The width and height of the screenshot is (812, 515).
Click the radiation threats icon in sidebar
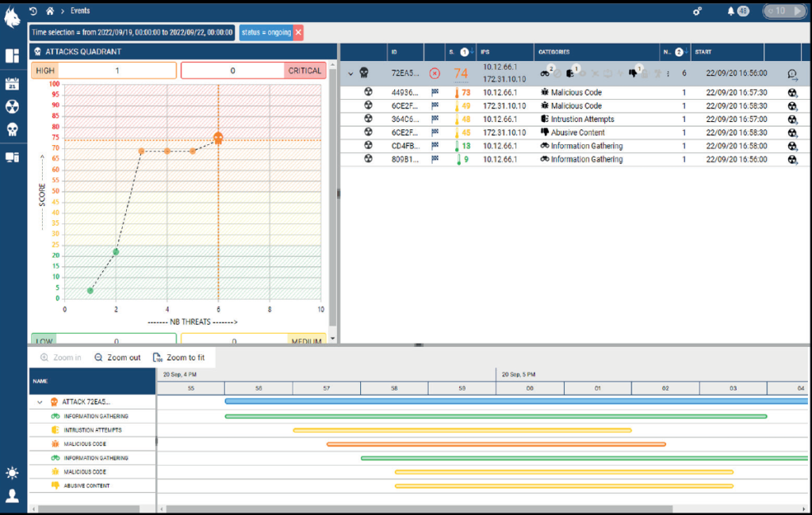click(12, 107)
